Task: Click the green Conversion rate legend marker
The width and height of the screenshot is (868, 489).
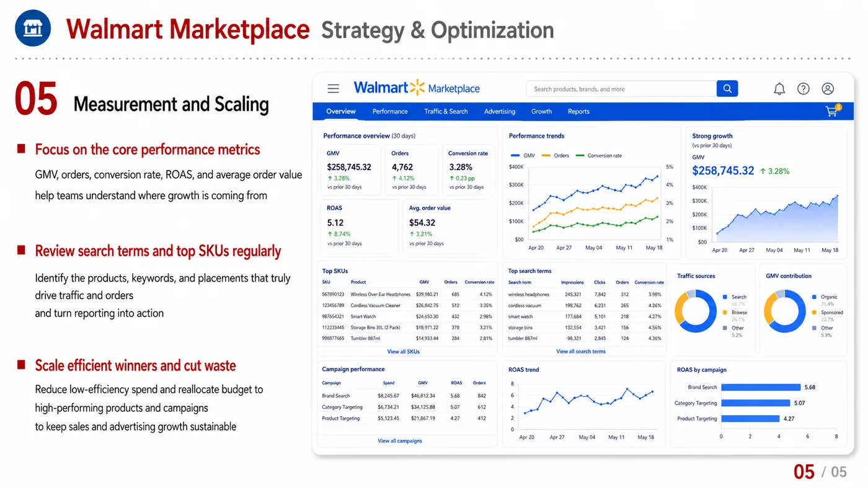Action: 580,156
